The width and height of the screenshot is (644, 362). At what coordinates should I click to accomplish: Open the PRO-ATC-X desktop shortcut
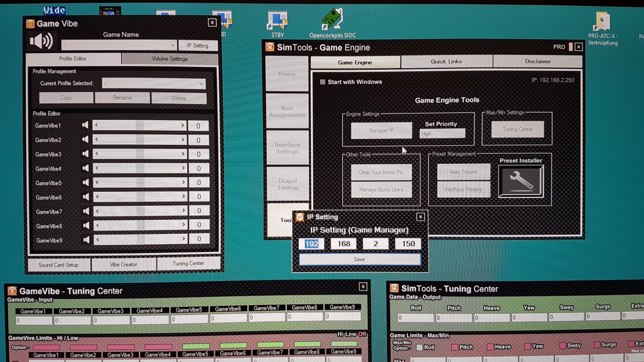603,27
